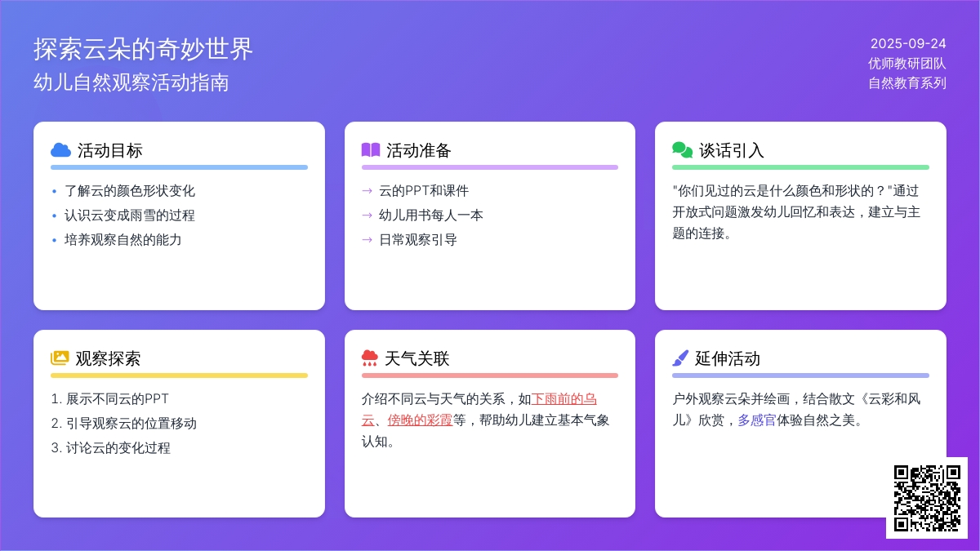Viewport: 980px width, 551px height.
Task: Click bullet item 认识云变成雨雪的过程
Action: (129, 216)
